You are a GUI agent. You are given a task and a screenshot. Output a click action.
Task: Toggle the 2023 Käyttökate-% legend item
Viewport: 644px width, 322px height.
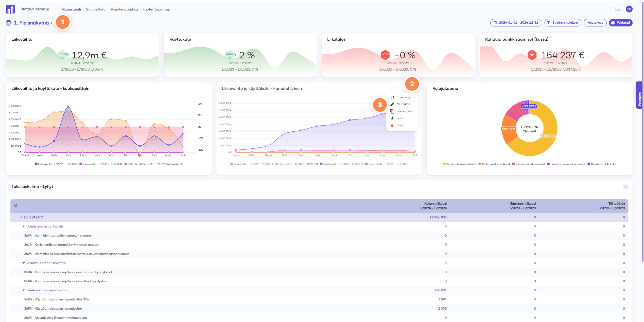[x=138, y=164]
